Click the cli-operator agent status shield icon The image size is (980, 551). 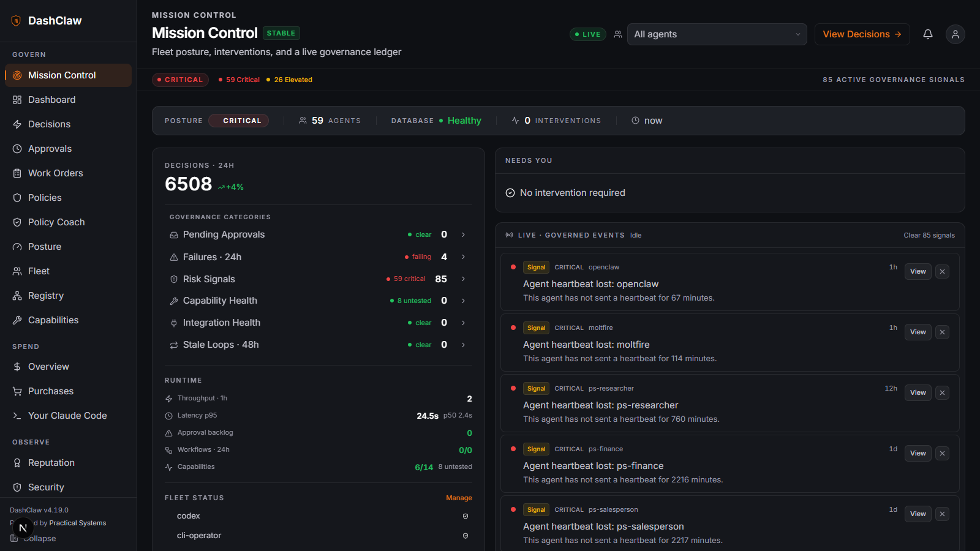466,536
